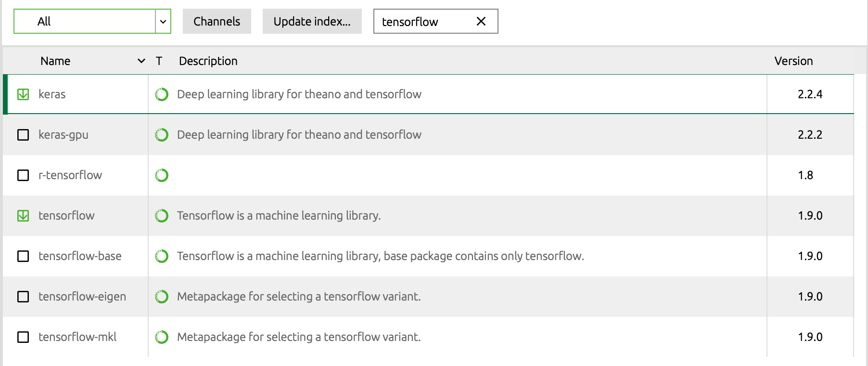
Task: Clear the tensorflow search text
Action: point(481,21)
